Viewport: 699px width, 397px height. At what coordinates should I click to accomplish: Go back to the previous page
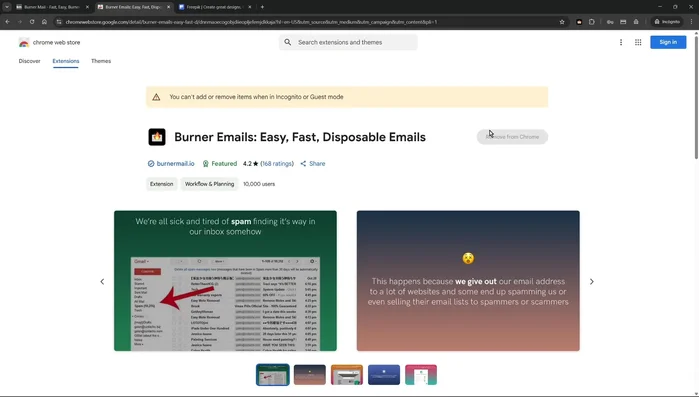click(8, 22)
